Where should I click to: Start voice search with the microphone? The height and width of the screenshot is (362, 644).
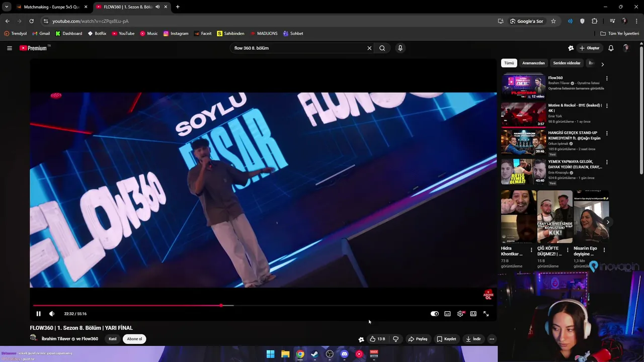(x=400, y=48)
